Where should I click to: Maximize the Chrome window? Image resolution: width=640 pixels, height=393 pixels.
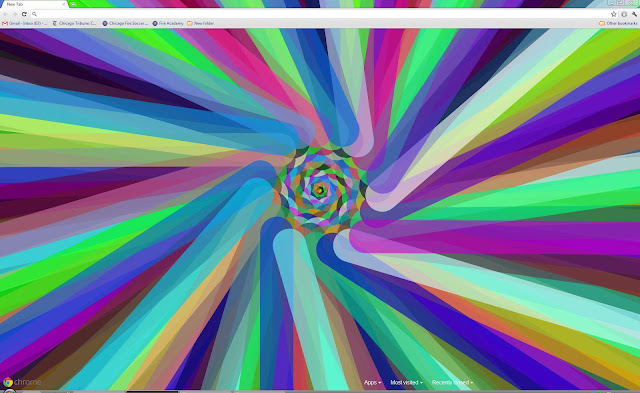coord(620,2)
